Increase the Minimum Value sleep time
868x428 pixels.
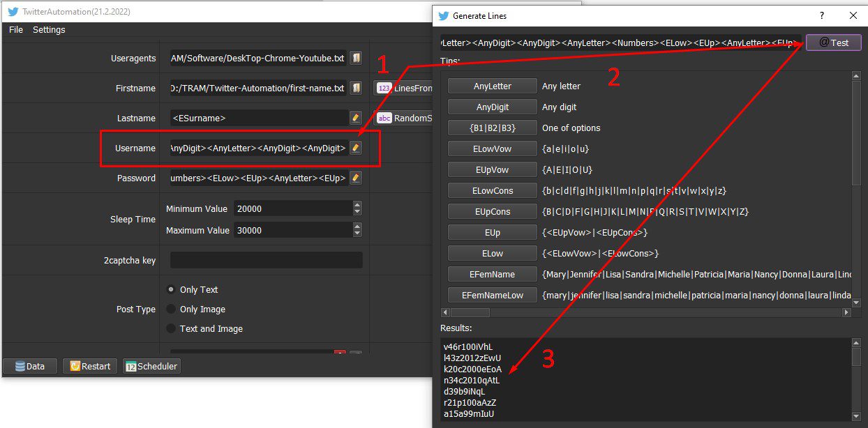click(x=358, y=205)
